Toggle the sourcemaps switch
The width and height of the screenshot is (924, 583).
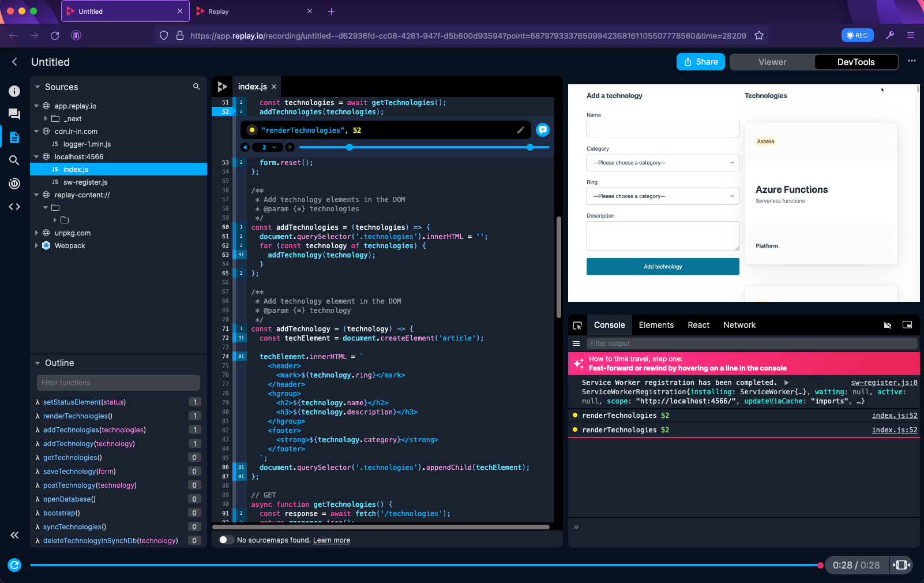pyautogui.click(x=227, y=540)
